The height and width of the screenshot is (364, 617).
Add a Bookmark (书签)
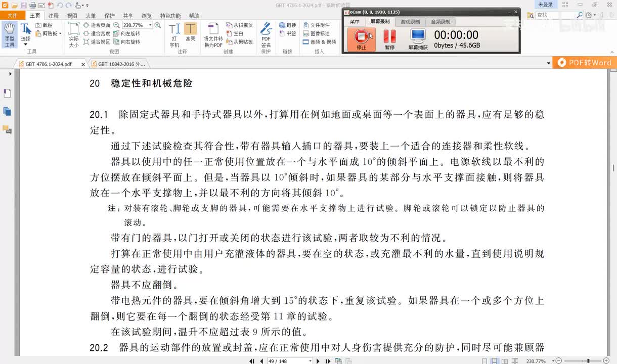coord(288,33)
